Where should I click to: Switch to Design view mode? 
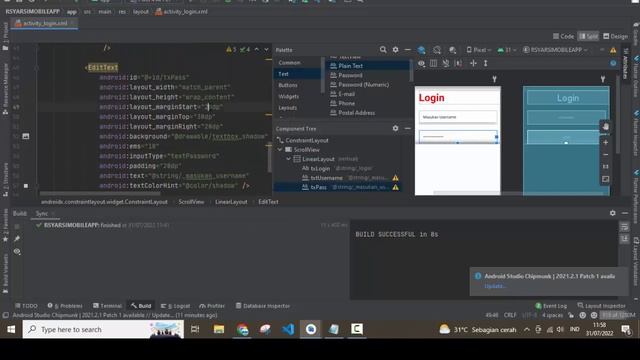click(x=616, y=36)
